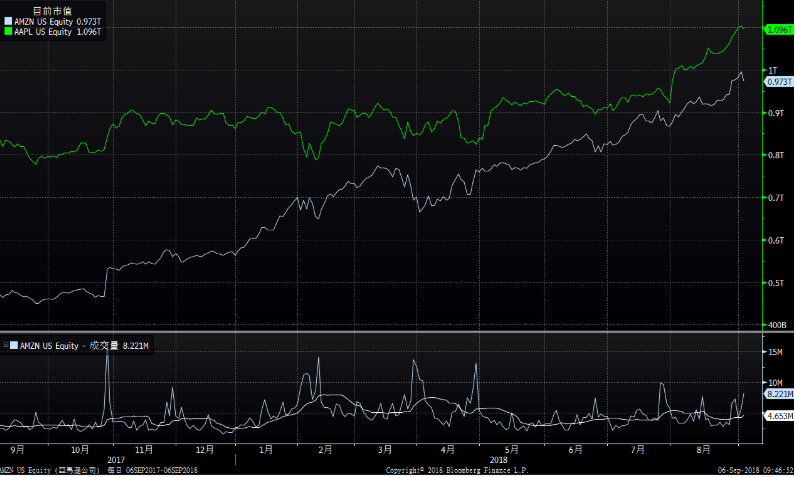Click the 0.8T axis label
Image resolution: width=795 pixels, height=477 pixels.
point(776,156)
